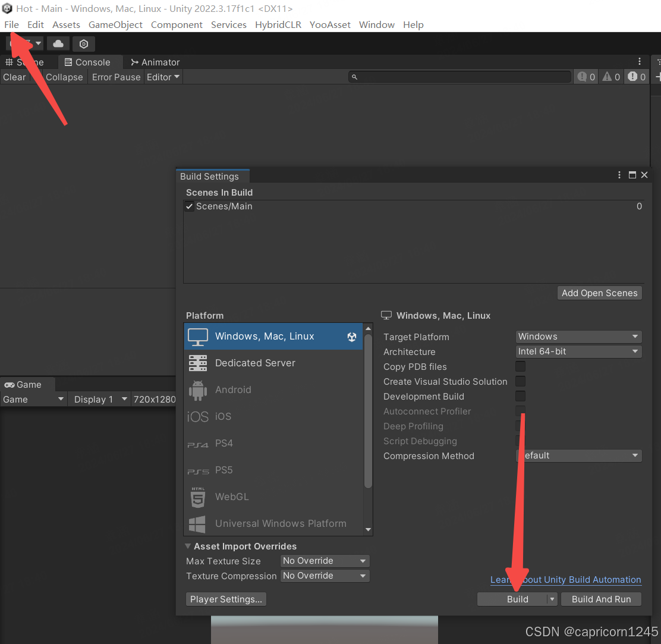Open the Architecture dropdown
The image size is (661, 644).
[x=578, y=351]
